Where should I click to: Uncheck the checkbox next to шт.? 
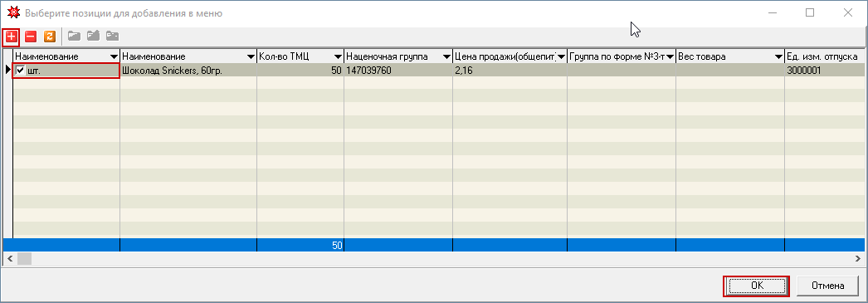pyautogui.click(x=21, y=71)
